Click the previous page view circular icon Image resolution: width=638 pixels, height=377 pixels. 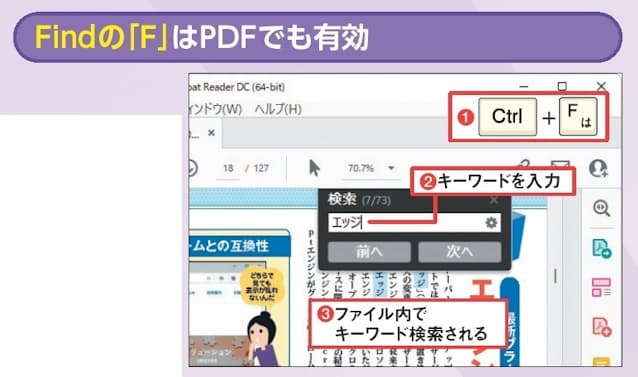pyautogui.click(x=192, y=168)
